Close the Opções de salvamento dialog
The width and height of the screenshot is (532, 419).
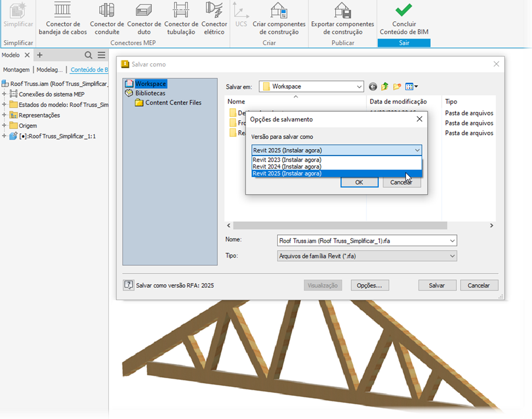coord(419,119)
